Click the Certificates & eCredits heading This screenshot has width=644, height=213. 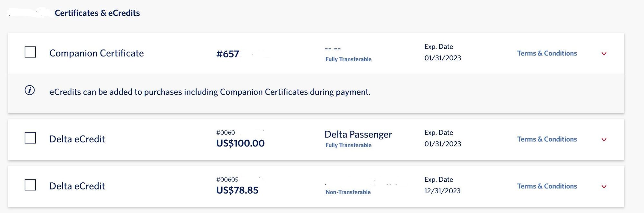(x=97, y=13)
